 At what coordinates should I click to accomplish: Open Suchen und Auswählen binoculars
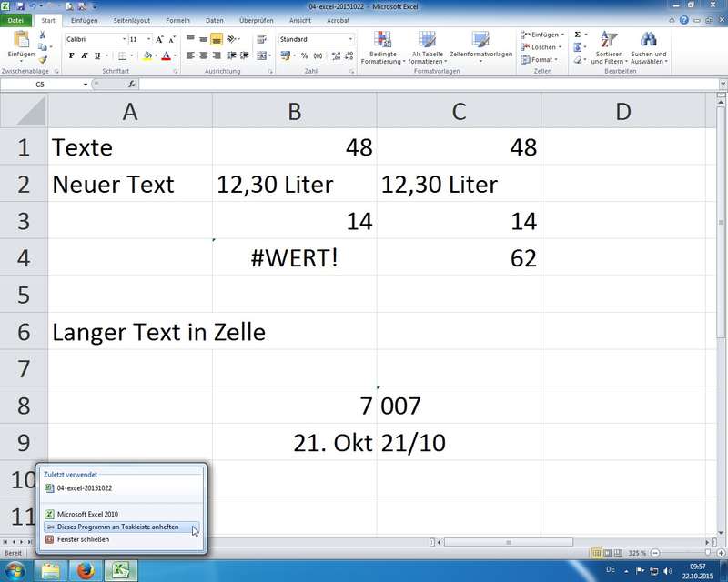coord(649,48)
